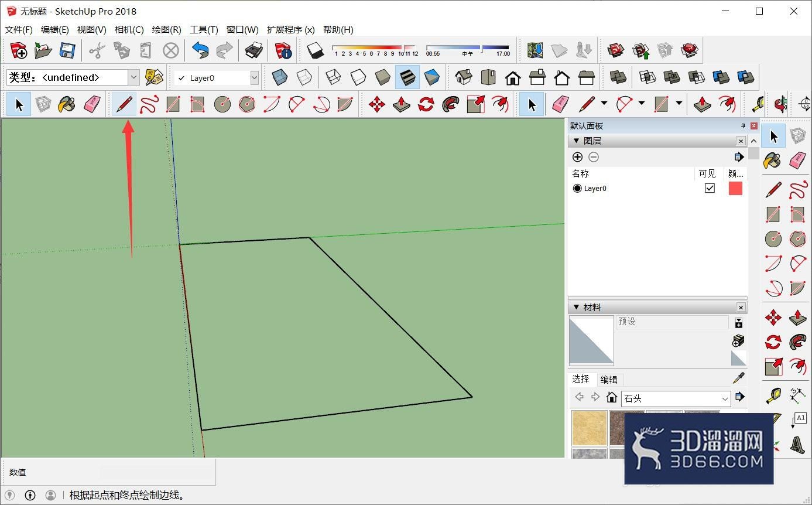Select the Dimension tool in side palette
This screenshot has width=812, height=505.
[x=797, y=395]
